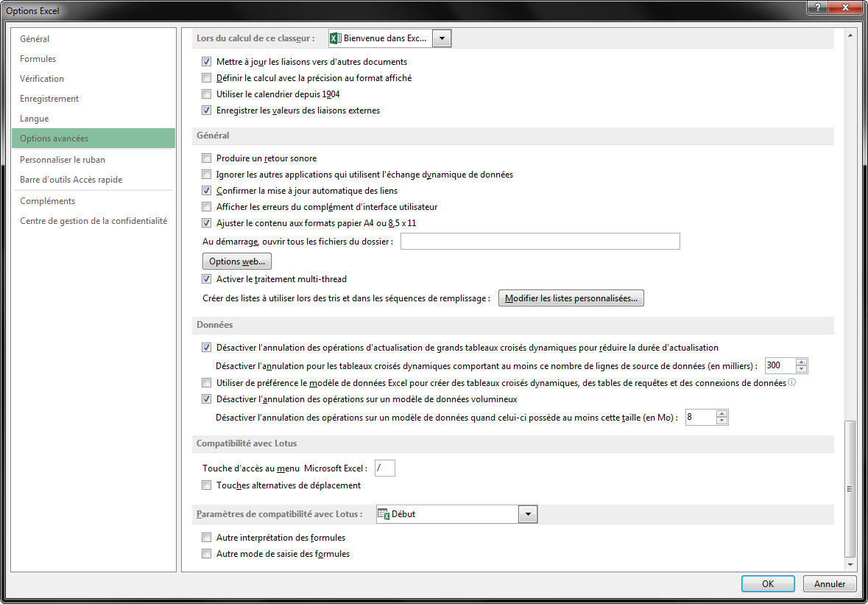Toggle Ajuster le contenu aux formats papier
868x604 pixels.
(206, 223)
